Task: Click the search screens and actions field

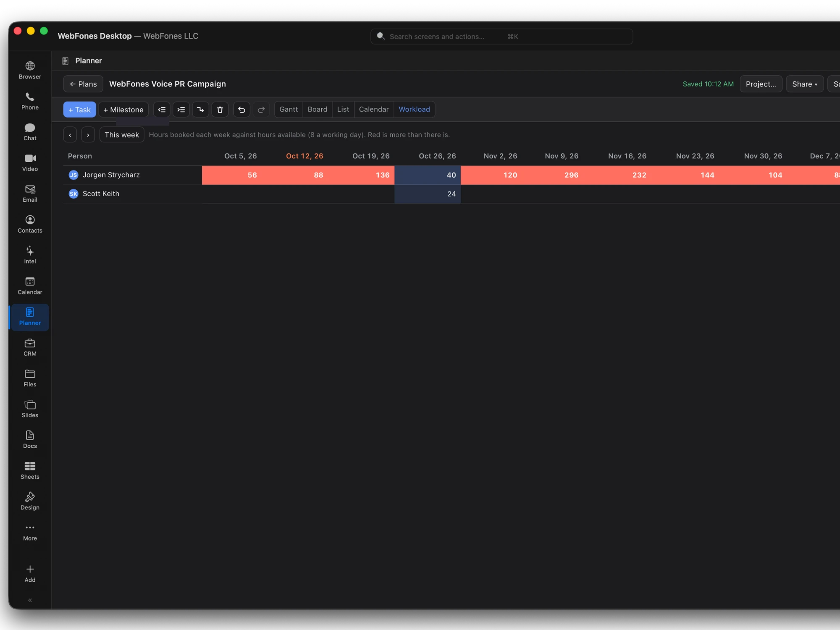Action: (501, 37)
